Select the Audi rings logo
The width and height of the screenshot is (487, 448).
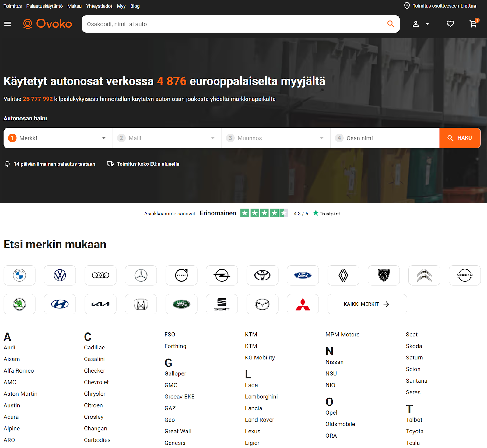pos(100,275)
